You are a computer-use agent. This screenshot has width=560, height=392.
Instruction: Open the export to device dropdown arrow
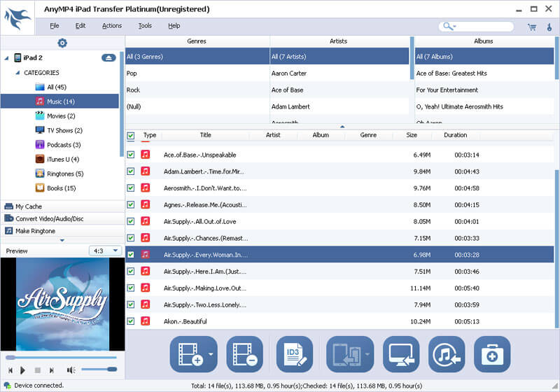368,354
